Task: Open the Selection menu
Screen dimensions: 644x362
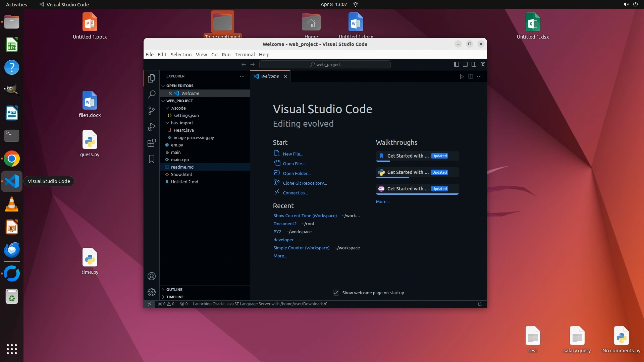Action: click(181, 55)
